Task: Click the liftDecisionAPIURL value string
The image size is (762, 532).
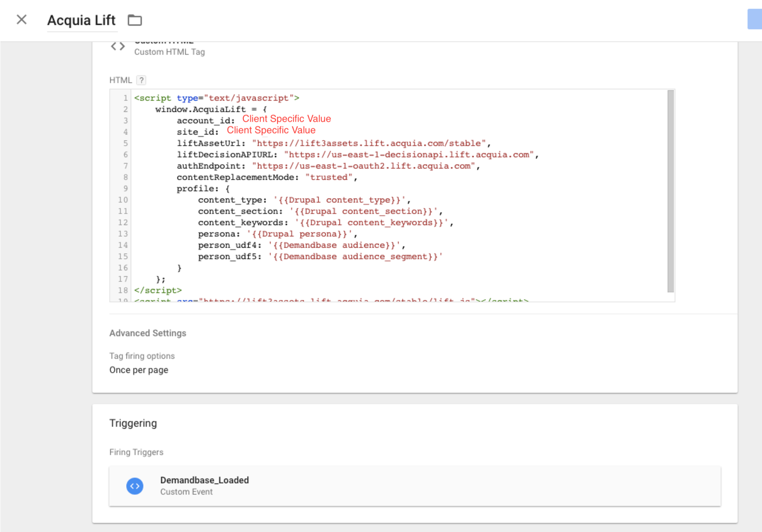Action: coord(409,155)
